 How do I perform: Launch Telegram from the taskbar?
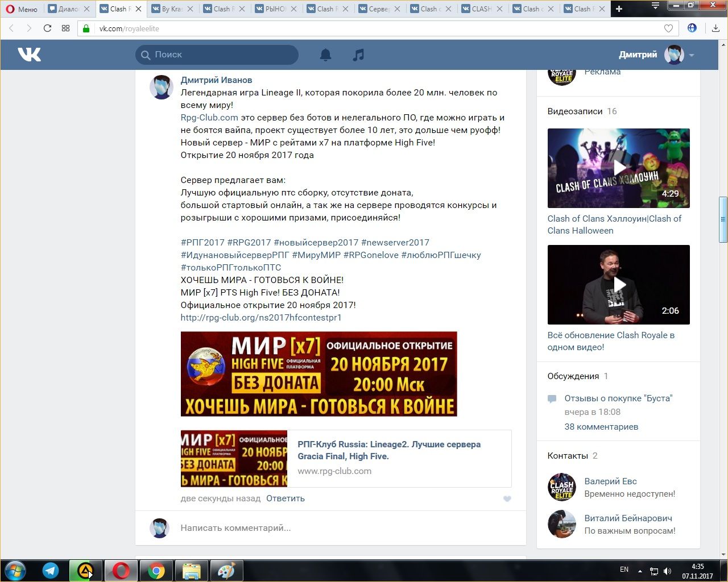click(x=51, y=570)
